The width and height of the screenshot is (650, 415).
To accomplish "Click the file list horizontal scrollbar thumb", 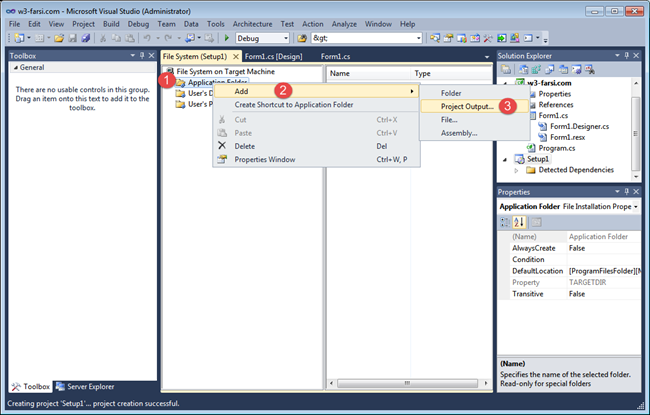I will 407,383.
